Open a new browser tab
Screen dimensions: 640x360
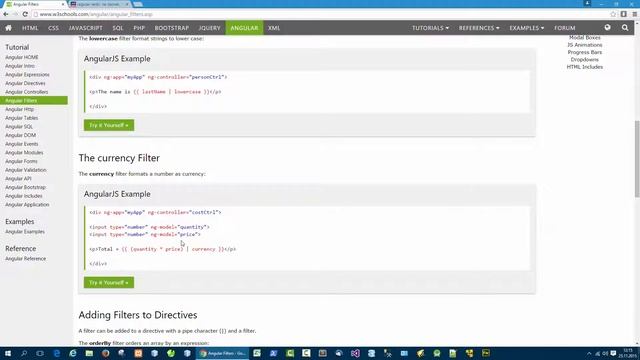tap(138, 4)
